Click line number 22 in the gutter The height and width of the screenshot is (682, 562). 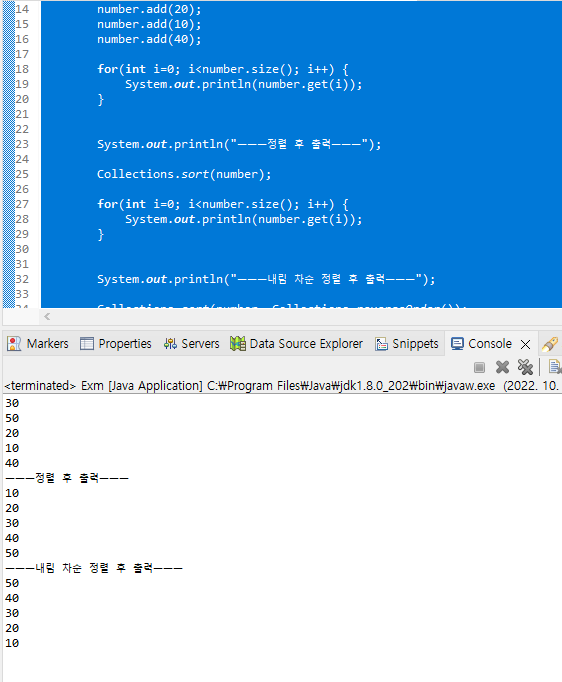(22, 129)
